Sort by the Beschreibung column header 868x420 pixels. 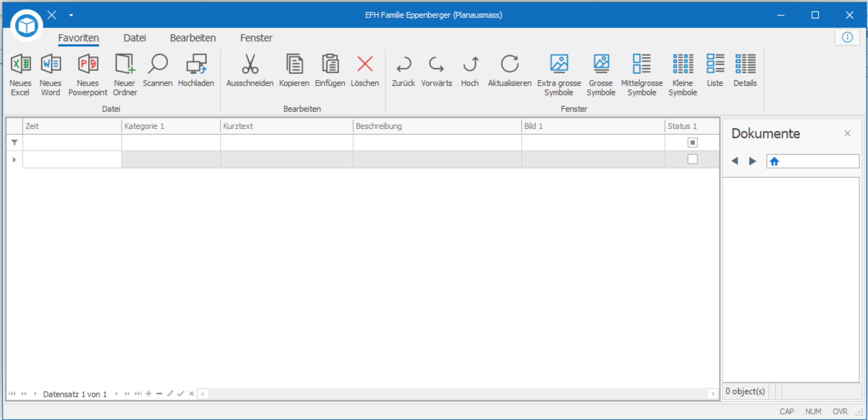point(437,126)
